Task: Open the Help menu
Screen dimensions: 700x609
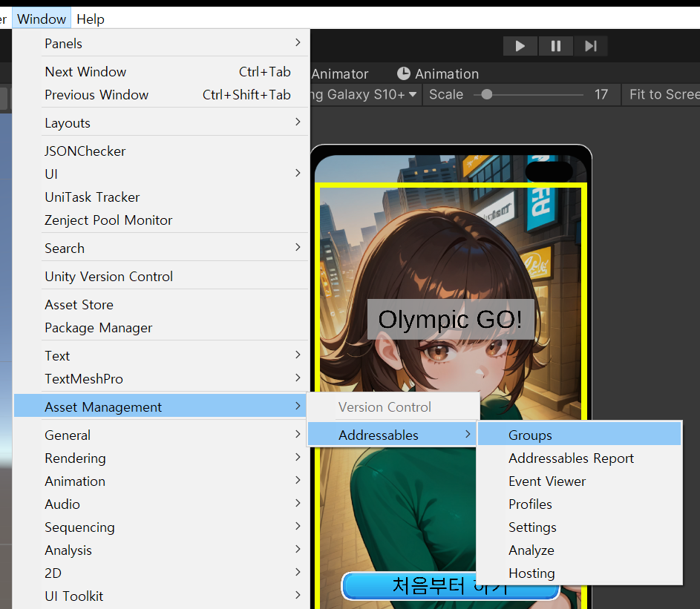Action: coord(90,19)
